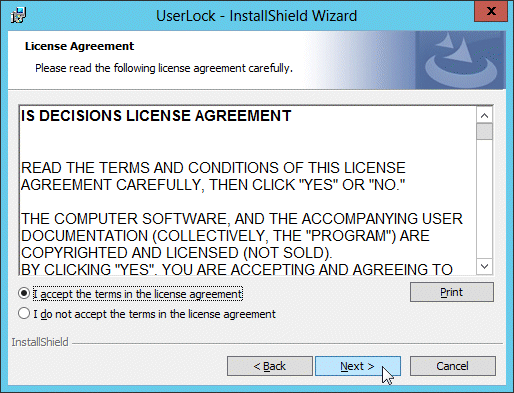Click the UserLock logo graphic in header banner
514x393 pixels.
(461, 60)
